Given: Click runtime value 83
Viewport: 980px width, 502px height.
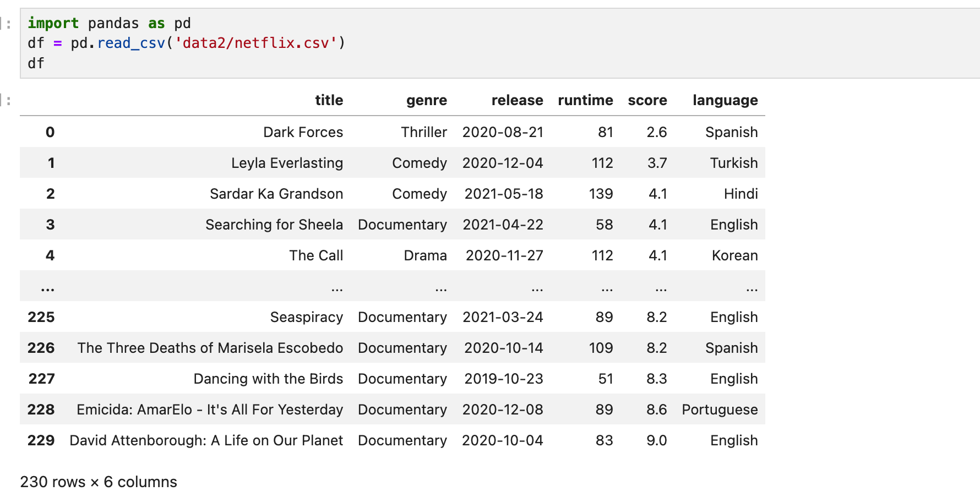Looking at the screenshot, I should pyautogui.click(x=605, y=440).
